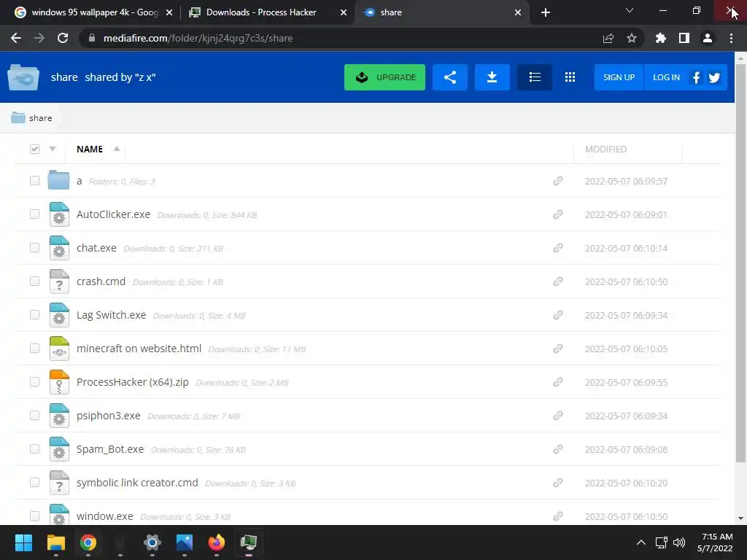Sort by NAME column arrow
This screenshot has height=560, width=747.
pos(117,149)
